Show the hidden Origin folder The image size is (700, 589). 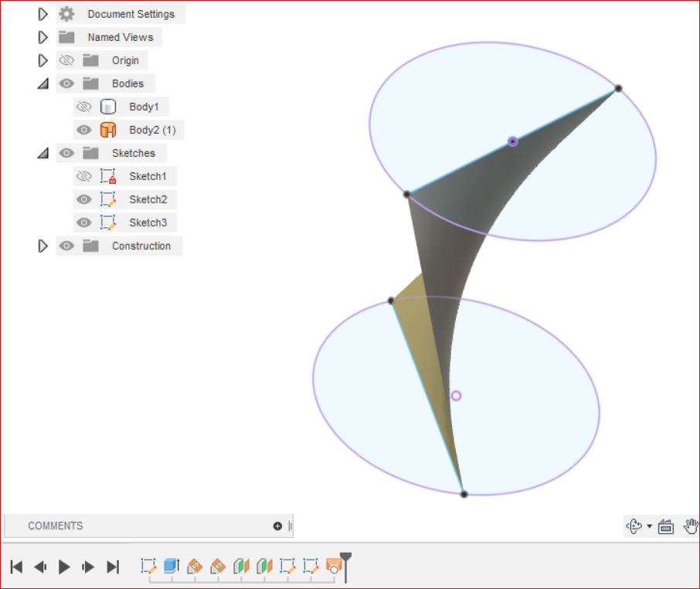(66, 60)
